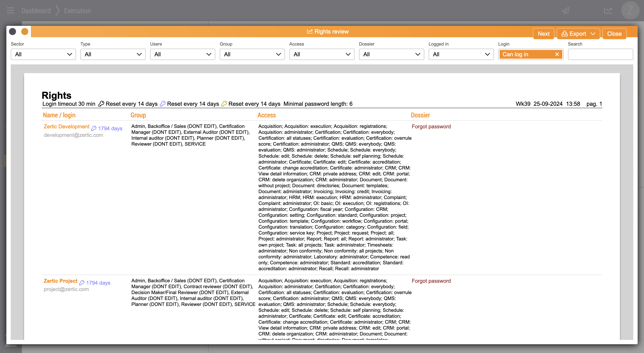Image resolution: width=644 pixels, height=353 pixels.
Task: Open the chart report icon in top bar
Action: coord(608,11)
